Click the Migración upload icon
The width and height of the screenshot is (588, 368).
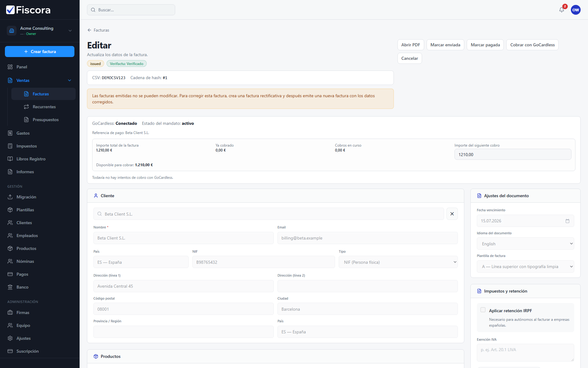(x=10, y=197)
